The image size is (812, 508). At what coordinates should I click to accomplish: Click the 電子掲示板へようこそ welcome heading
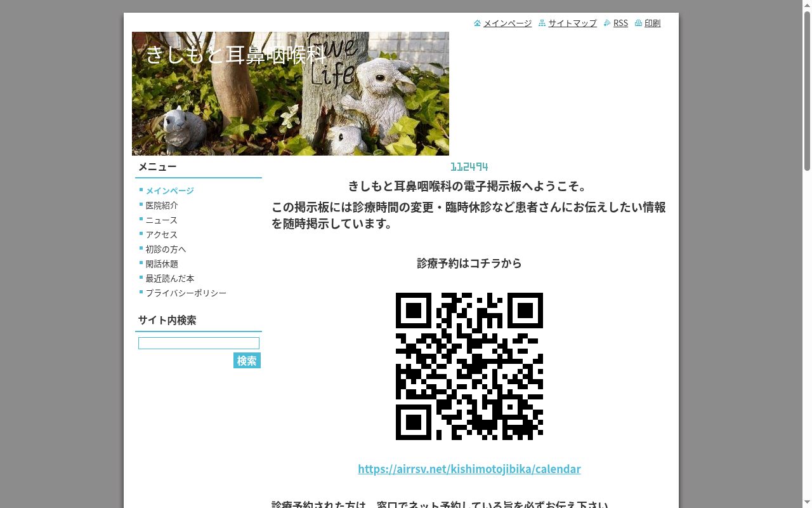(469, 186)
